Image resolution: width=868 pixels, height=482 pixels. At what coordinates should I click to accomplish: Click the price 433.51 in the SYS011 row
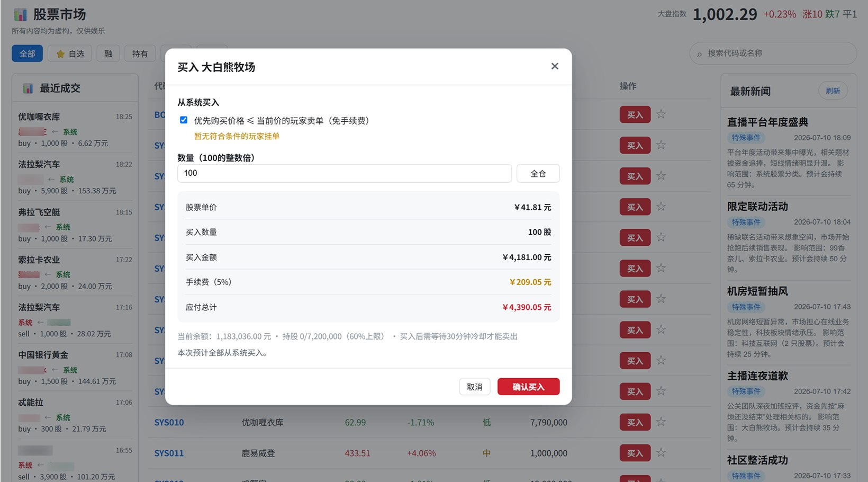point(358,453)
